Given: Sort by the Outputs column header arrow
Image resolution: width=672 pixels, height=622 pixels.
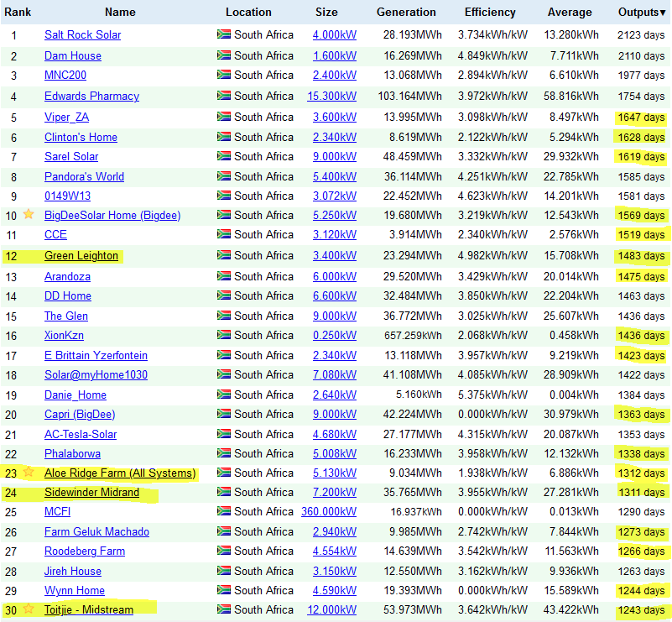Looking at the screenshot, I should 663,13.
